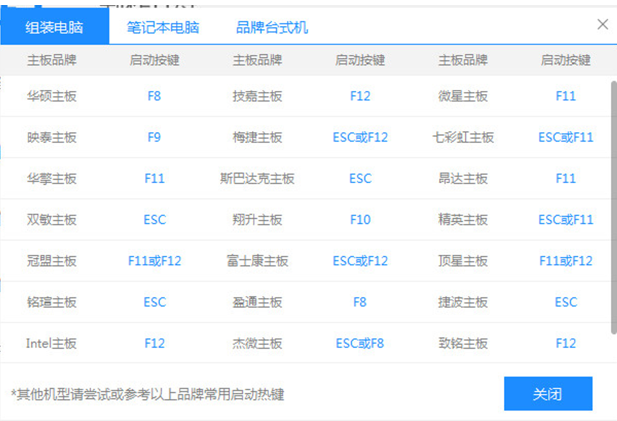
Task: Click the vertical scrollbar of the table
Action: click(x=613, y=207)
